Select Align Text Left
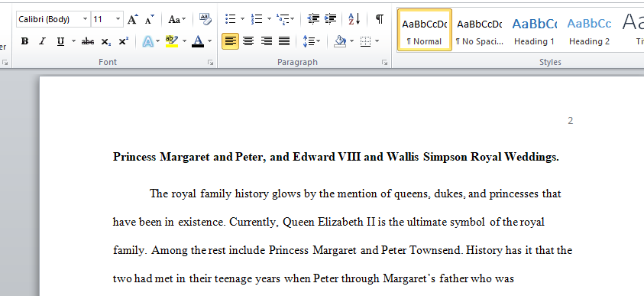 (231, 41)
